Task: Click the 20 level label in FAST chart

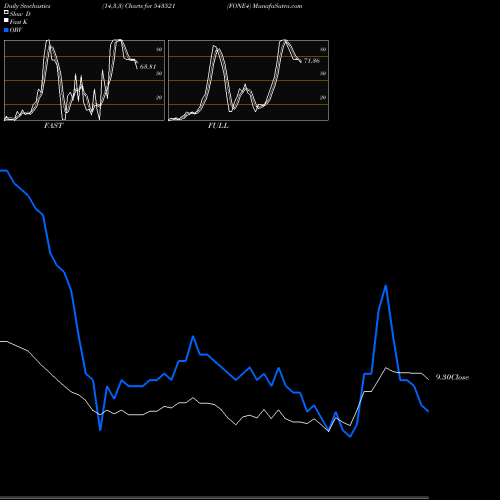Action: [x=159, y=97]
